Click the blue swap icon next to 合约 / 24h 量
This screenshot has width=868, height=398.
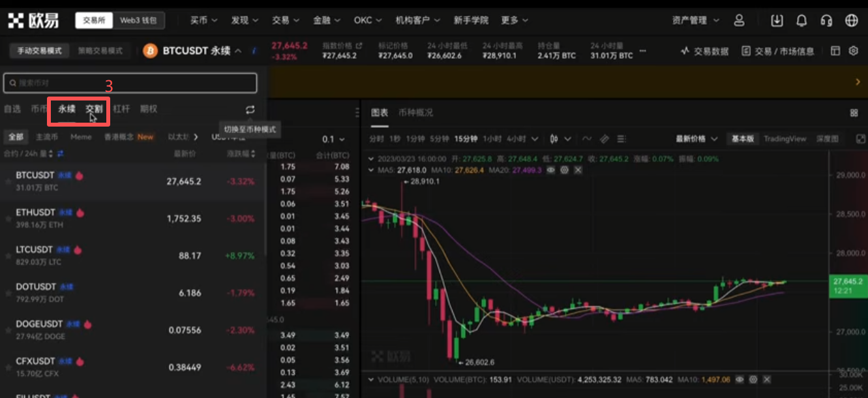point(61,154)
